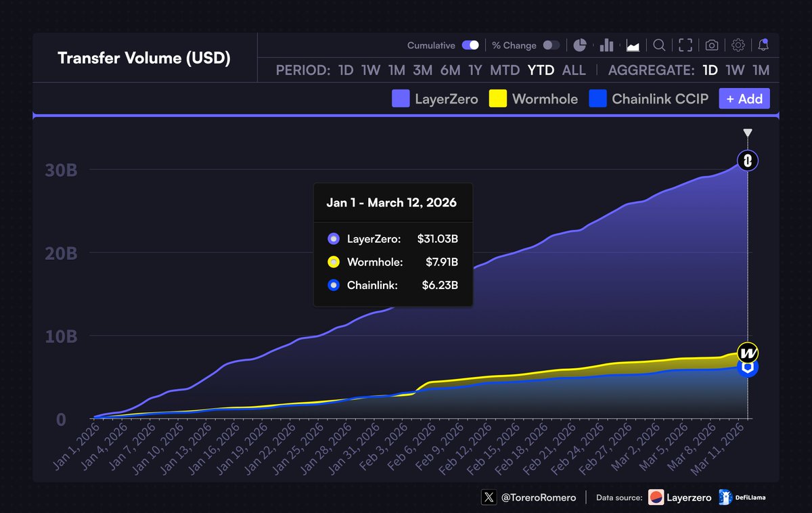
Task: Set period to 1Y
Action: [x=475, y=70]
